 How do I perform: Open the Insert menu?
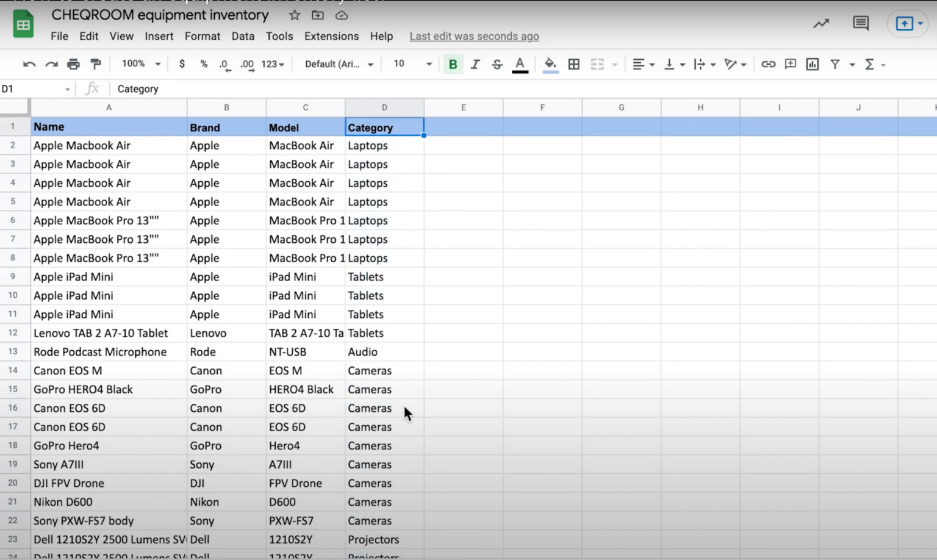[x=159, y=36]
